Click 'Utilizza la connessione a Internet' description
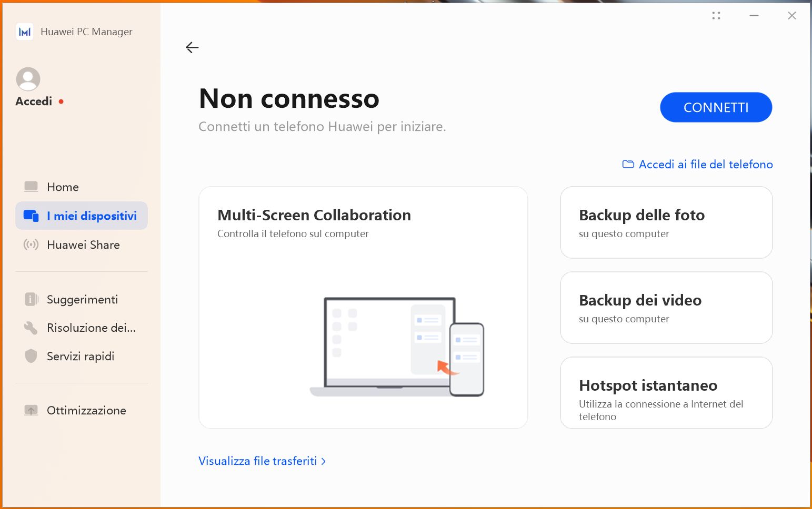Screen dimensions: 812x509 661,410
